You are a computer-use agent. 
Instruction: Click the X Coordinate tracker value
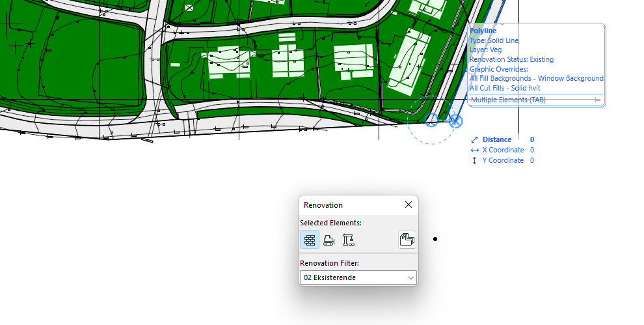tap(531, 150)
